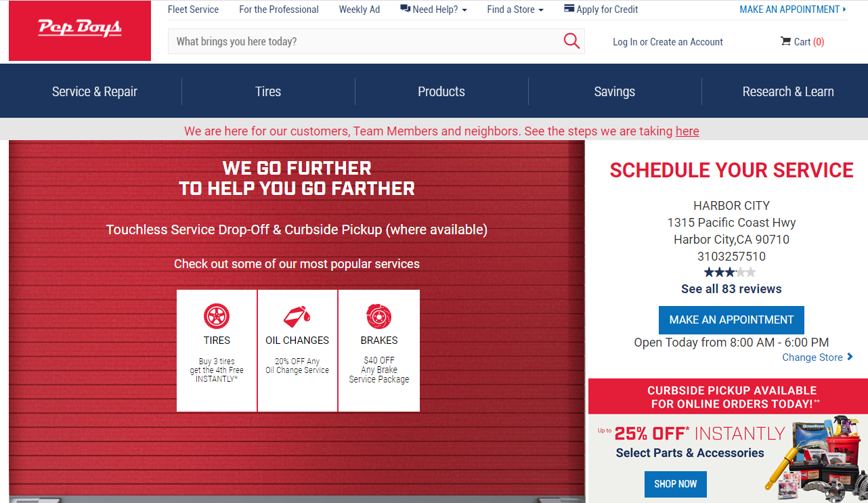Click the 'Select Parts & Accessories' text
This screenshot has width=868, height=503.
tap(690, 453)
